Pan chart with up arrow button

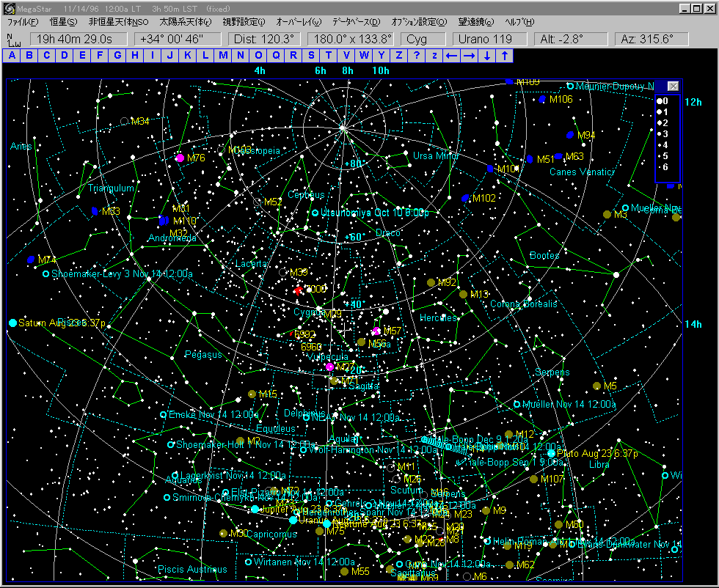point(505,56)
